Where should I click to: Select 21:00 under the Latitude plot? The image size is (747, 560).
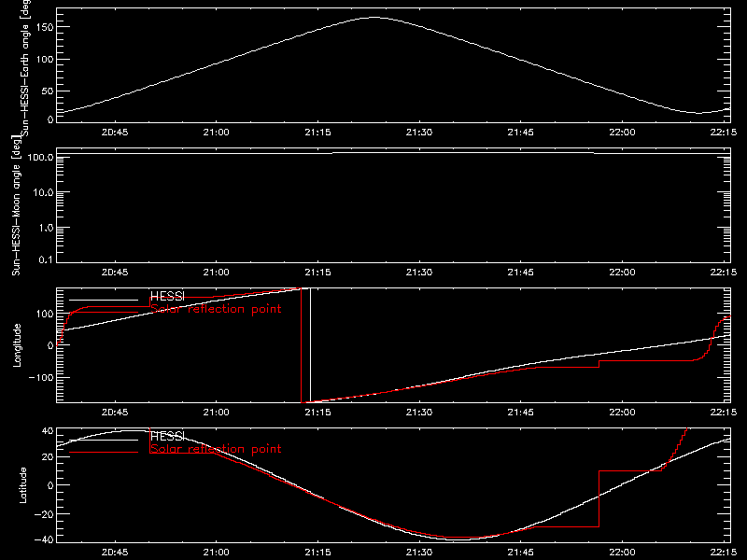[x=217, y=553]
